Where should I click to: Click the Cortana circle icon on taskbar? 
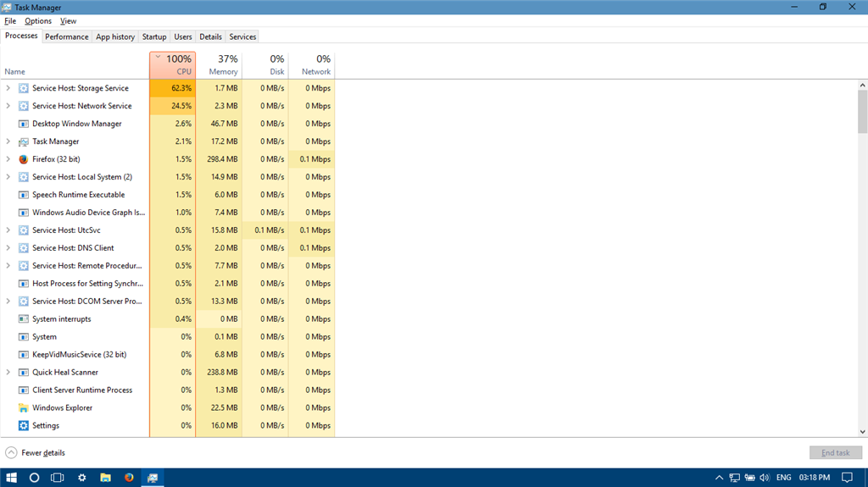[35, 478]
